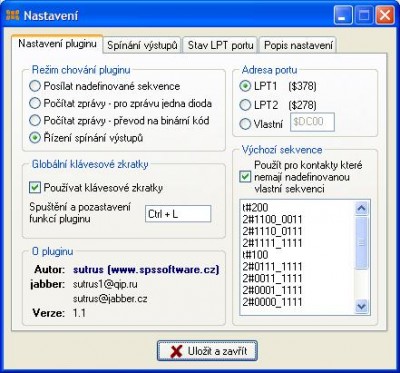
Task: Open the Stav LPT portu tab
Action: click(220, 45)
